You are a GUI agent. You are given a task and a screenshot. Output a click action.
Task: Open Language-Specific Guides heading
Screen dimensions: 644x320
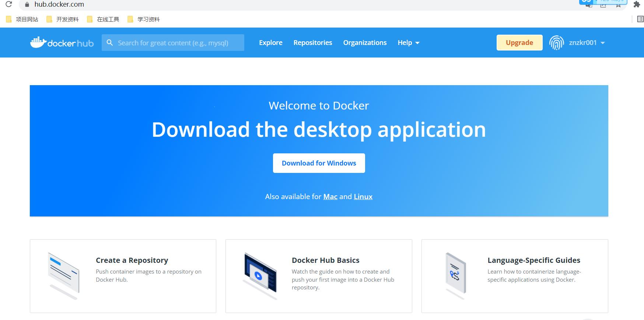(x=534, y=260)
